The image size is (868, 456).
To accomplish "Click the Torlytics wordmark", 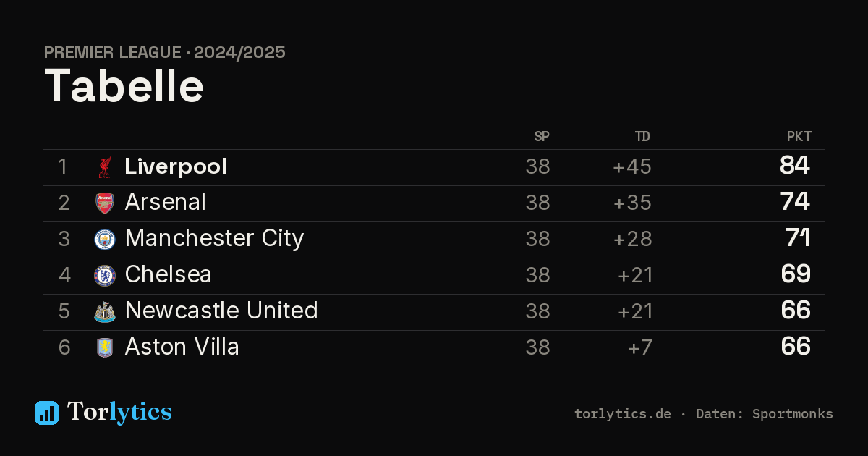I will tap(119, 412).
